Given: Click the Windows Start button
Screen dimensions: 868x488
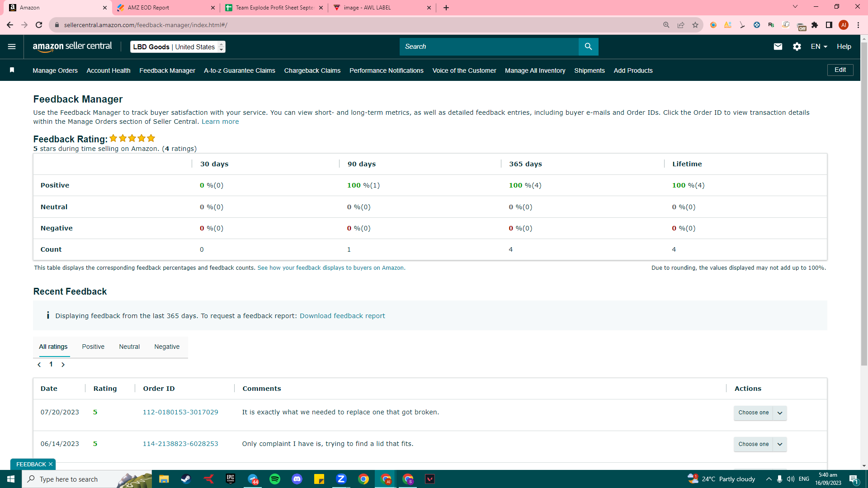Looking at the screenshot, I should tap(11, 479).
